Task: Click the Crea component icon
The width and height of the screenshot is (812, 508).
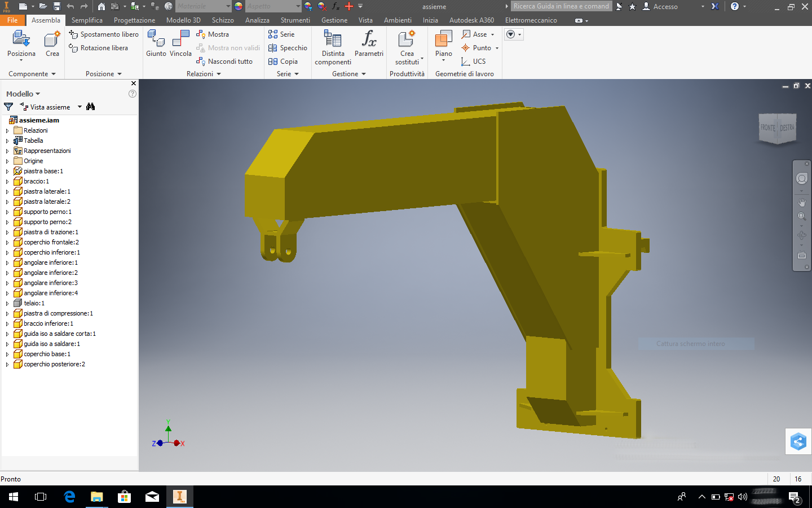Action: point(52,38)
